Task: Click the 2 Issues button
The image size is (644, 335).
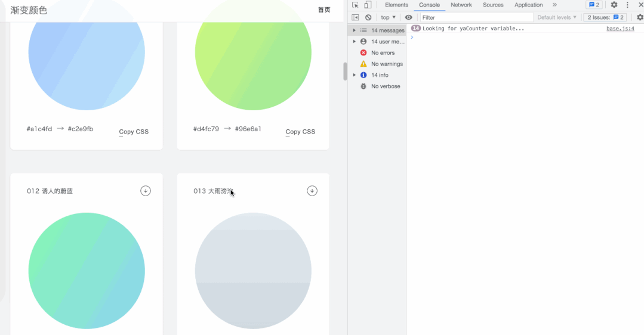Action: (x=605, y=17)
